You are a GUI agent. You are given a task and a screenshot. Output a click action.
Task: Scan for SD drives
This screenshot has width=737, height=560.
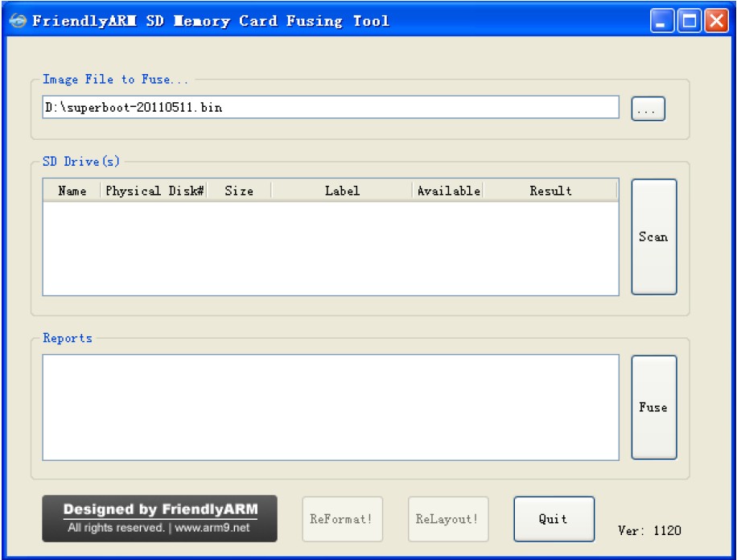point(653,237)
